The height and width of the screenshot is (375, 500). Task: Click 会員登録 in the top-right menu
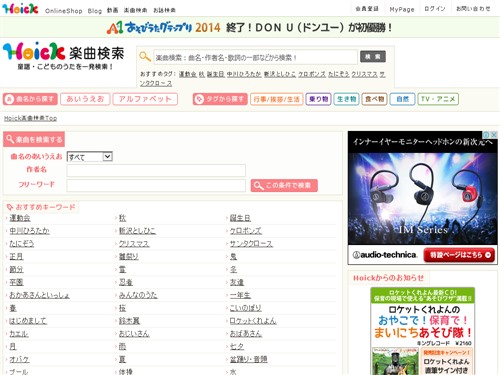click(x=367, y=9)
